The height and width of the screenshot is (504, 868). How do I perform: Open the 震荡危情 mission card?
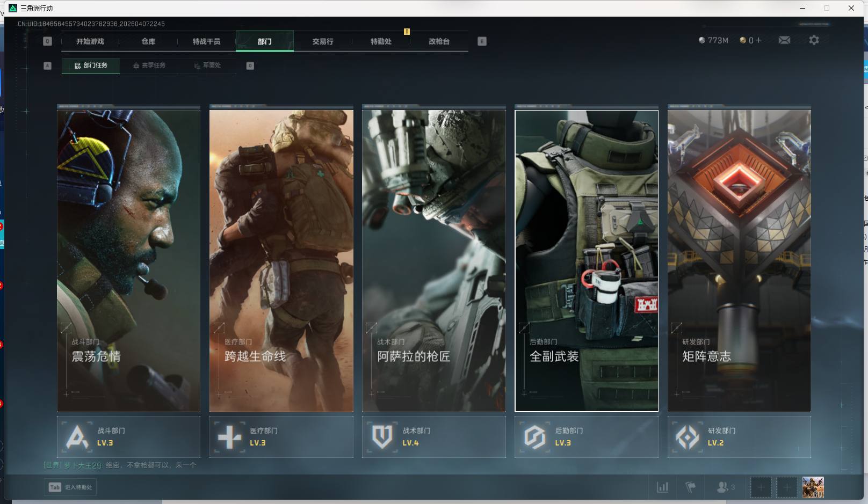[128, 261]
